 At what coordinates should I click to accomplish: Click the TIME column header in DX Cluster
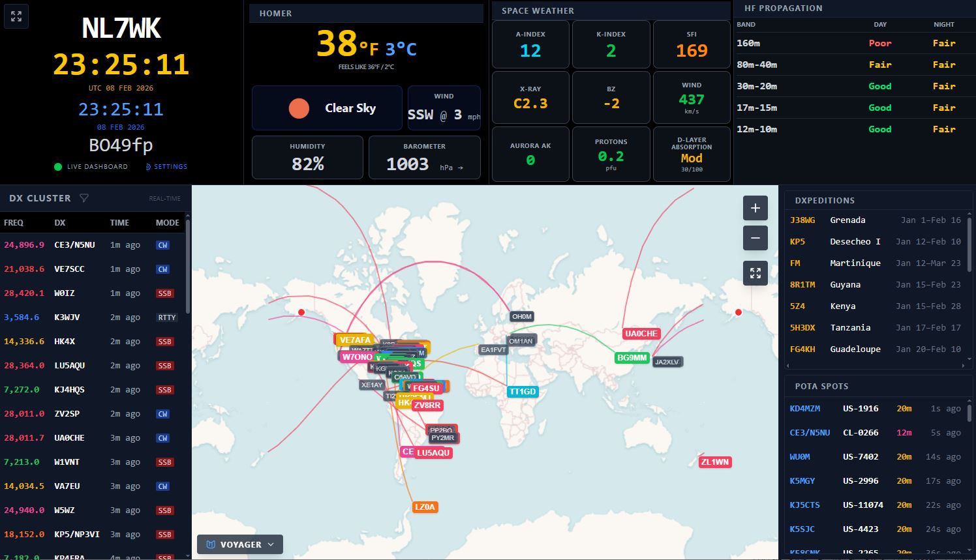[x=119, y=223]
